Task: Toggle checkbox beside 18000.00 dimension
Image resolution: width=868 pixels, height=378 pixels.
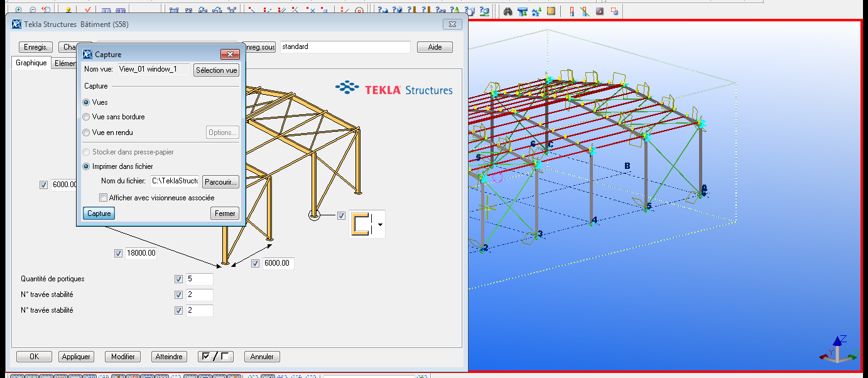Action: (x=118, y=253)
